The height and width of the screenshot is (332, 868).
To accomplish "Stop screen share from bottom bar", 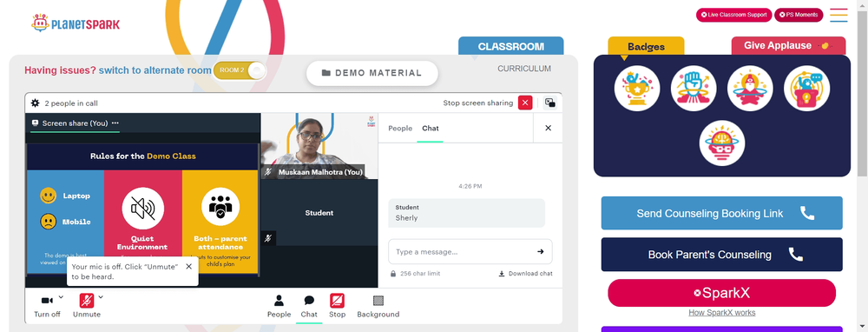I will coord(337,306).
